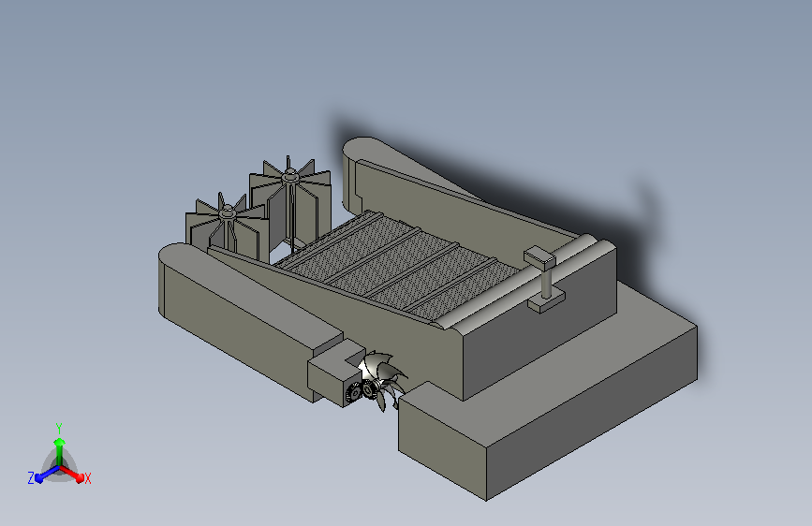Image resolution: width=812 pixels, height=526 pixels.
Task: Select the large rectangular platform block at lower right
Action: coord(549,393)
